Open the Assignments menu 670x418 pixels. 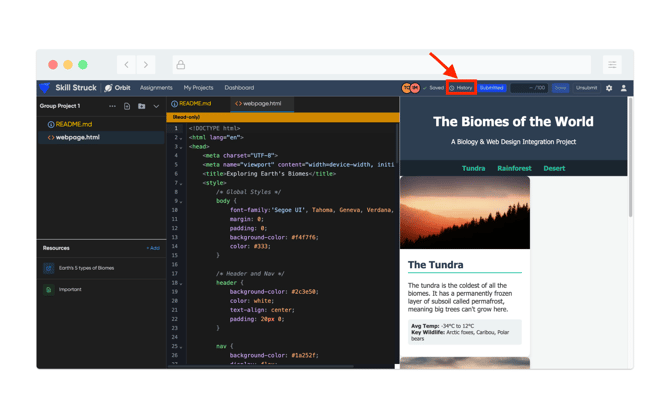click(156, 88)
